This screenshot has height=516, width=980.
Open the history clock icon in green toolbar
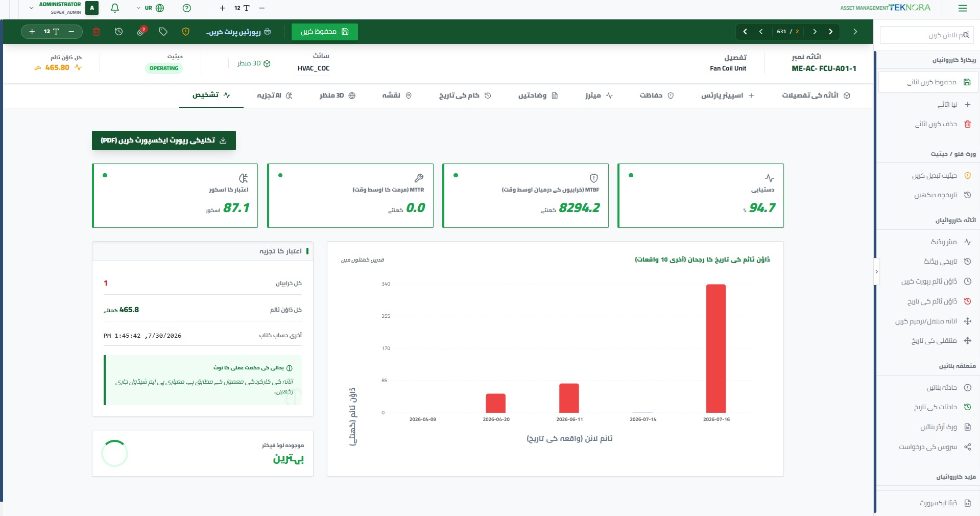pos(118,32)
